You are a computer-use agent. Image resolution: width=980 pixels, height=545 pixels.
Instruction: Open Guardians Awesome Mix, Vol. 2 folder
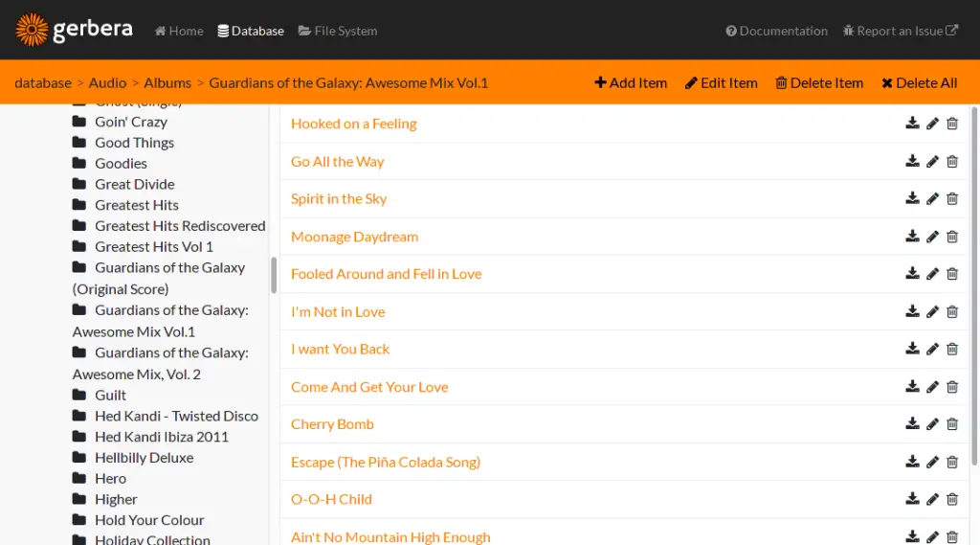point(160,363)
